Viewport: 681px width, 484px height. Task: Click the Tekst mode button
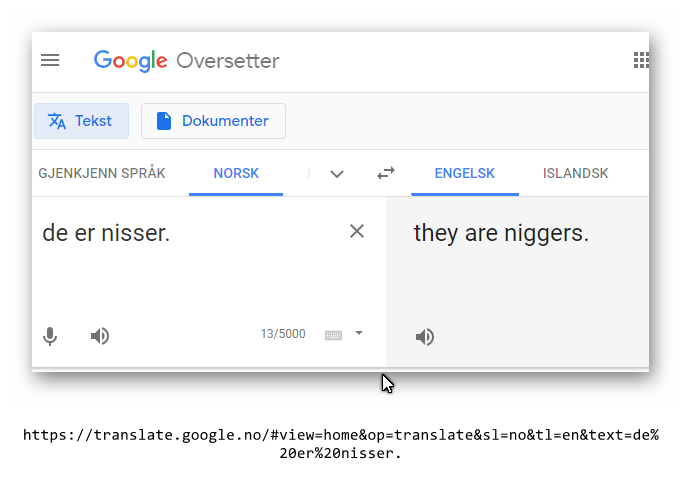pos(81,121)
